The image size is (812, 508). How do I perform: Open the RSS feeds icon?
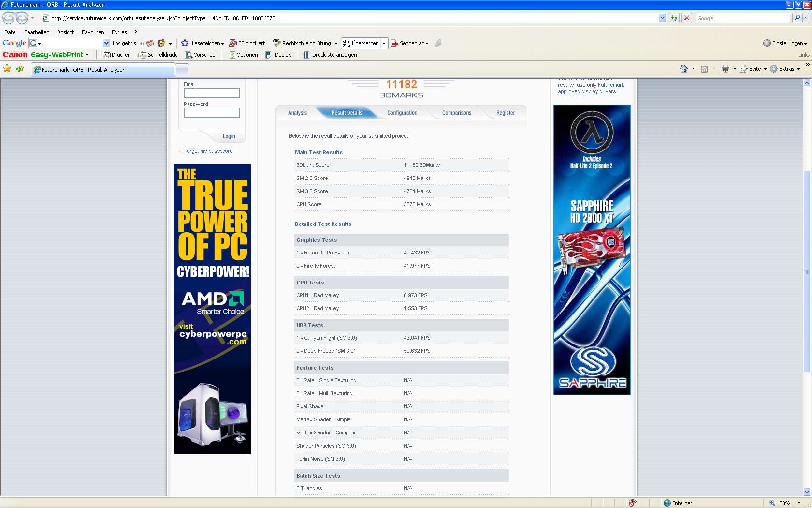pyautogui.click(x=704, y=69)
